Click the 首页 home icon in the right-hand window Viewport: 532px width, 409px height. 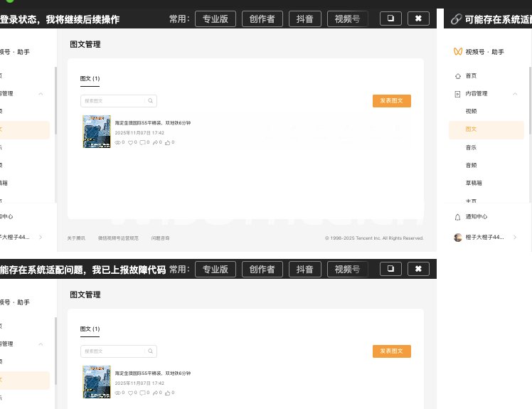458,76
